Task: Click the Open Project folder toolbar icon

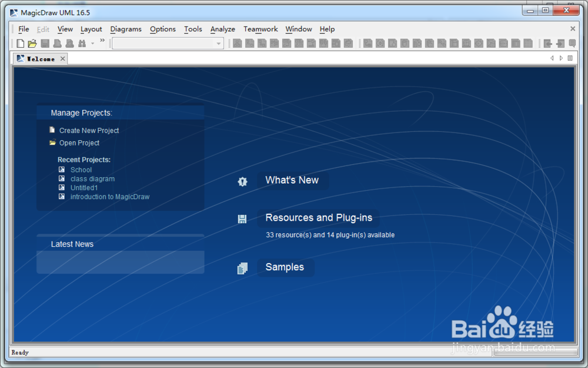Action: 32,44
